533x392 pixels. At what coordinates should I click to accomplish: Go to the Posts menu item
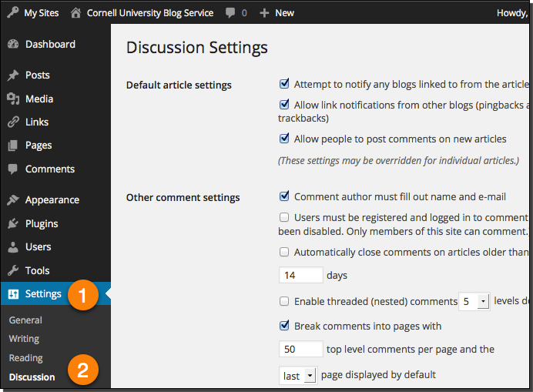38,75
